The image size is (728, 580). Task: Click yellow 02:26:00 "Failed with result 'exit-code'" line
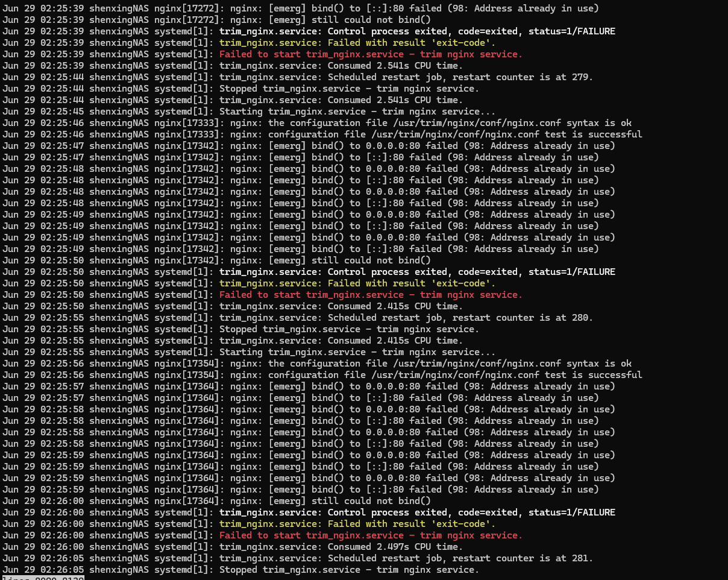249,524
